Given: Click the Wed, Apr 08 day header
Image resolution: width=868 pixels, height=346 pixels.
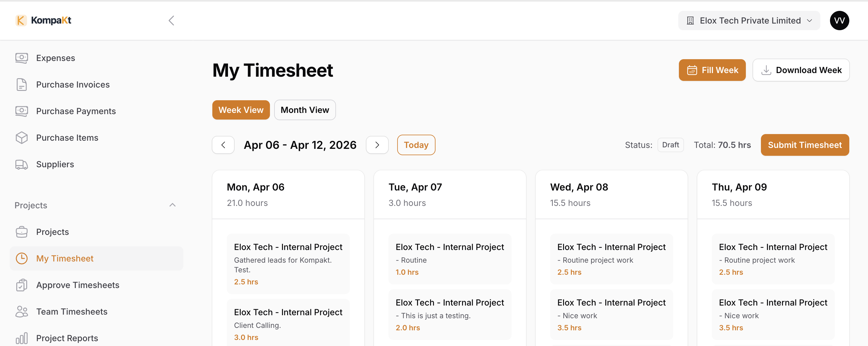Looking at the screenshot, I should [579, 187].
